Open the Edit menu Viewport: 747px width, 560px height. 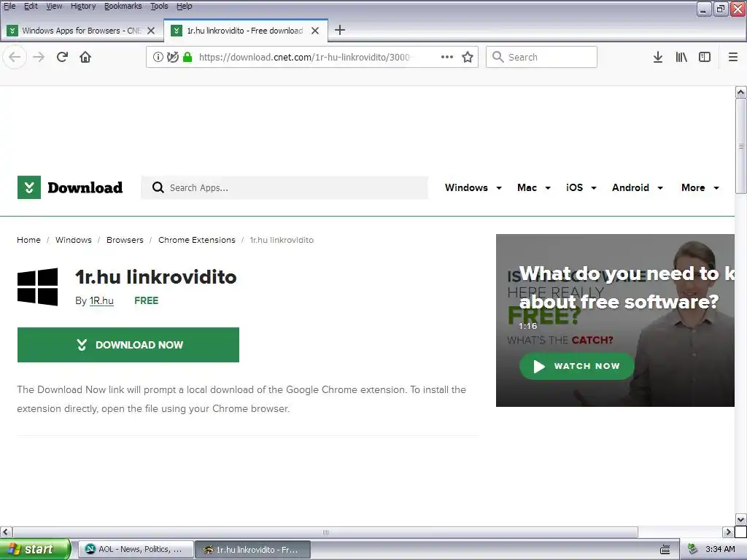pos(31,6)
